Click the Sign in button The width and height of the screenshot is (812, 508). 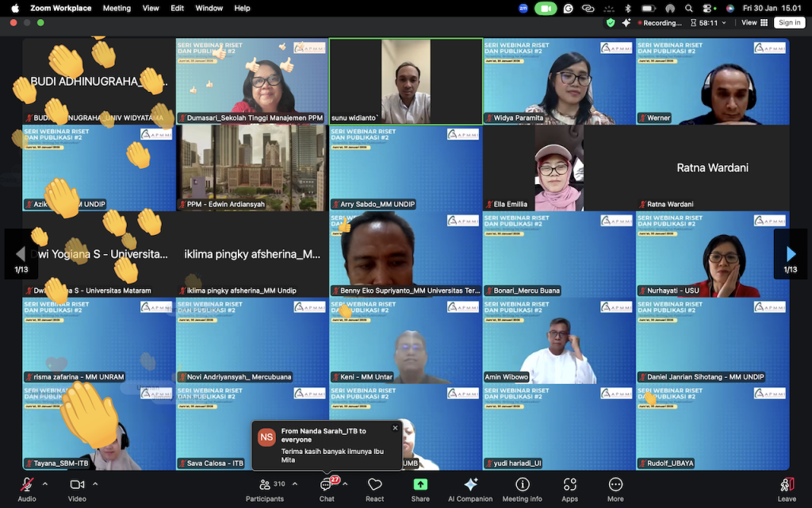pyautogui.click(x=789, y=23)
